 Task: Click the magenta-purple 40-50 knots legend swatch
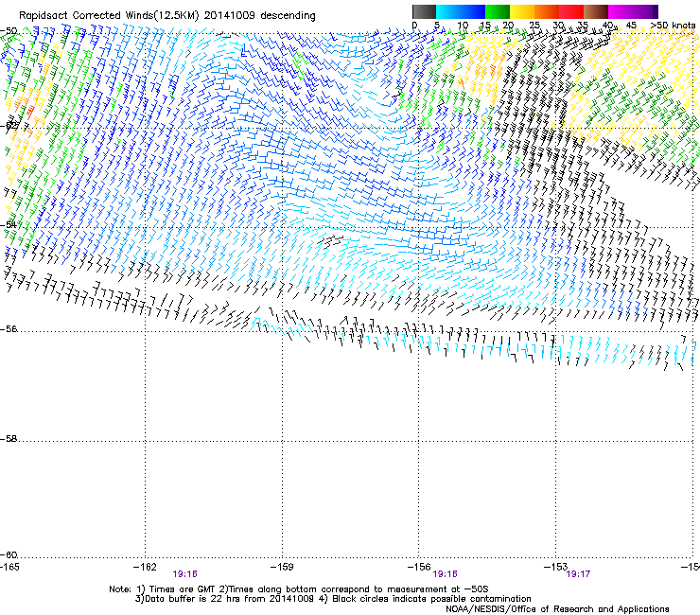pyautogui.click(x=633, y=11)
